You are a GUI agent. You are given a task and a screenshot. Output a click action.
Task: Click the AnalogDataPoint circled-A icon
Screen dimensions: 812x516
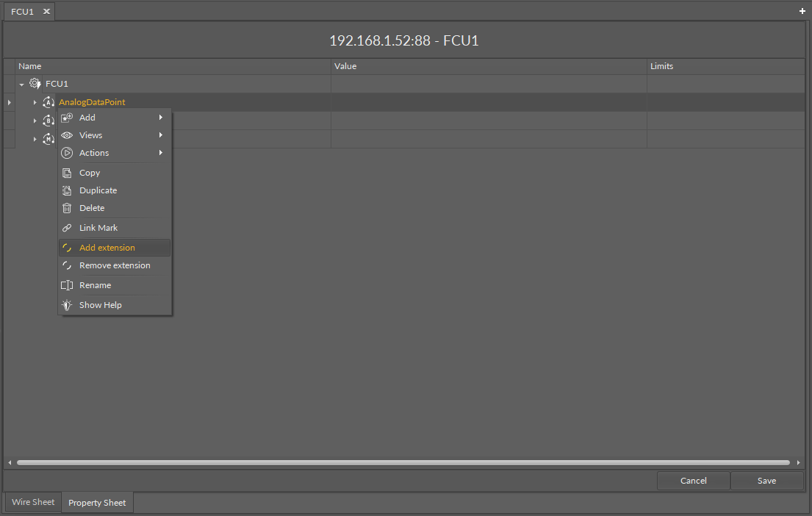coord(48,102)
